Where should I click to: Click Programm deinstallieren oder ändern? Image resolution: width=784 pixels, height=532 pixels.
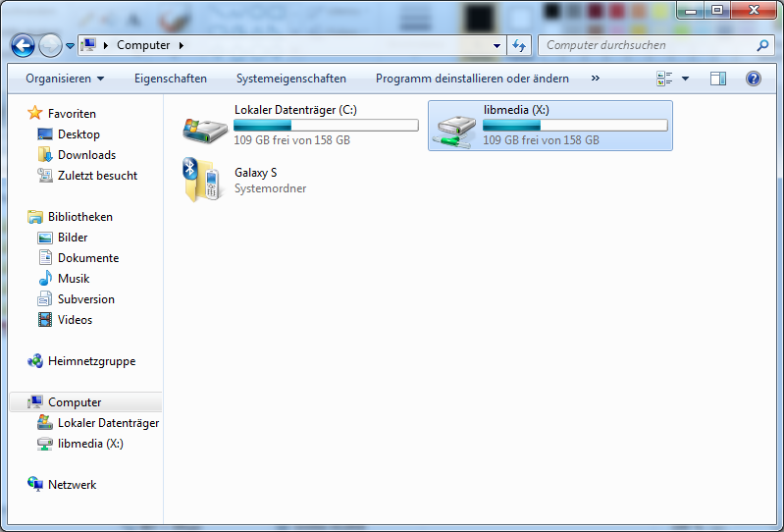click(472, 79)
